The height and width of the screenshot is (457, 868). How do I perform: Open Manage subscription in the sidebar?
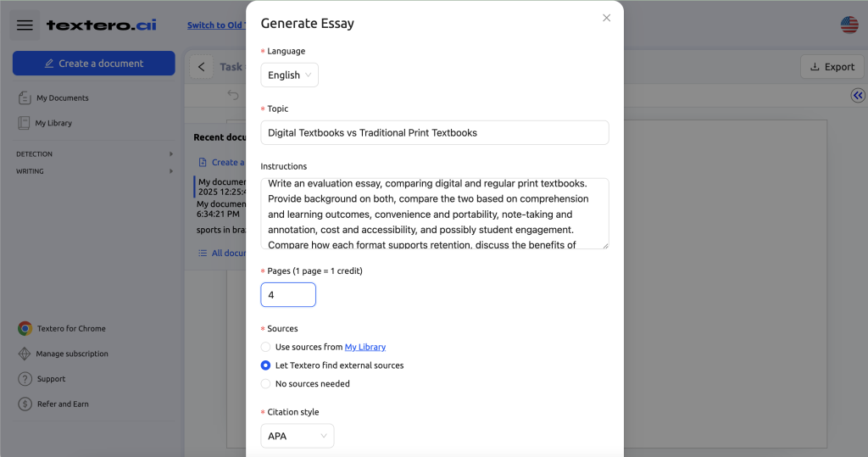(72, 354)
